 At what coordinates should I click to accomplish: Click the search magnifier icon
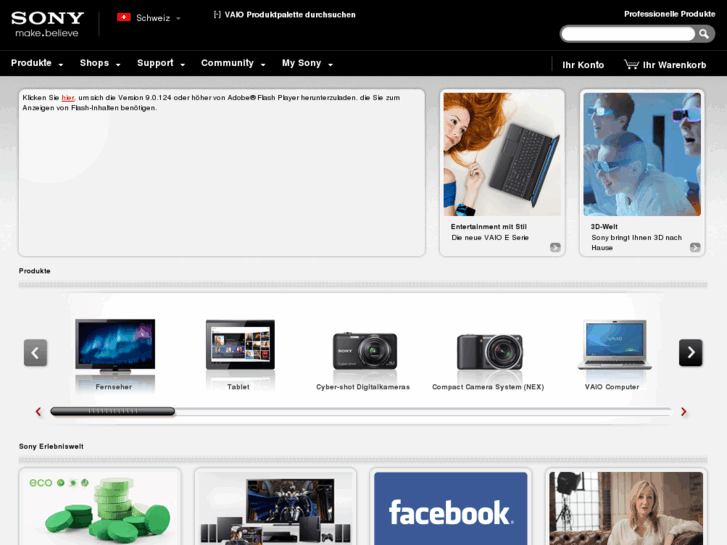click(704, 34)
